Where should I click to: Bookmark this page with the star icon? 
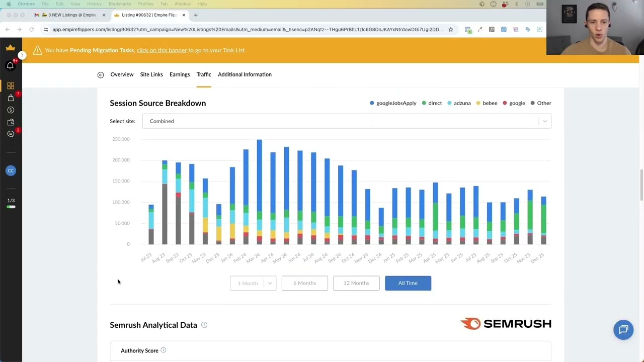451,30
